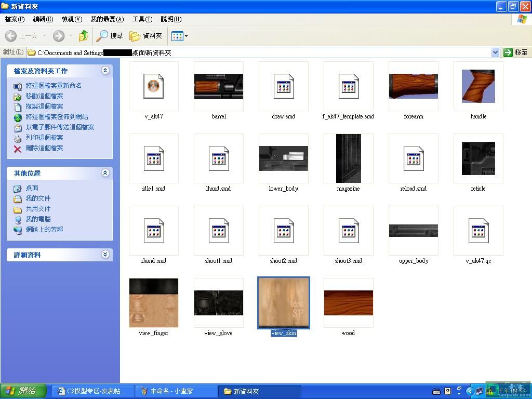Image resolution: width=532 pixels, height=399 pixels.
Task: Select the lower_body texture thumbnail
Action: pyautogui.click(x=284, y=158)
